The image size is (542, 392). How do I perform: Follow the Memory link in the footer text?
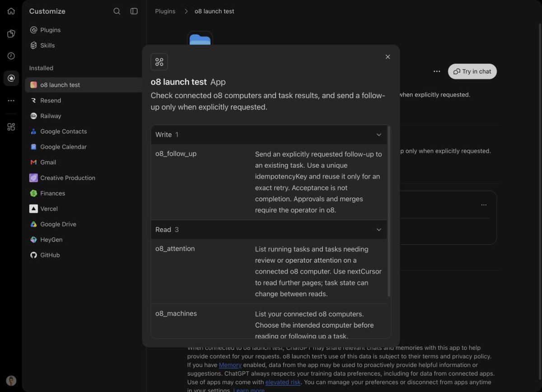(230, 365)
